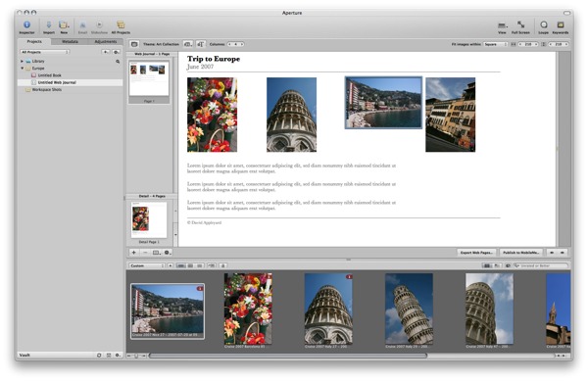Switch browser to filmstrip view
Screen dimensions: 588x381
[x=180, y=265]
